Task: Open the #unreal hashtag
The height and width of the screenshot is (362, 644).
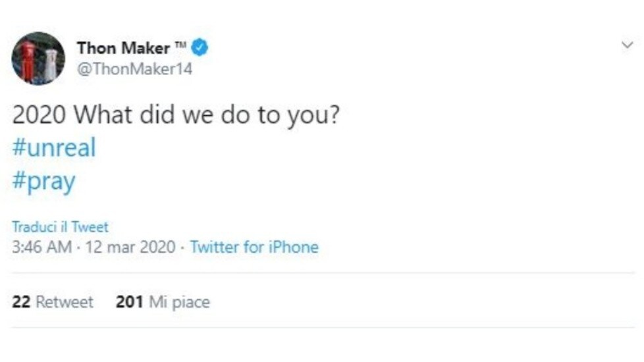Action: [x=54, y=147]
